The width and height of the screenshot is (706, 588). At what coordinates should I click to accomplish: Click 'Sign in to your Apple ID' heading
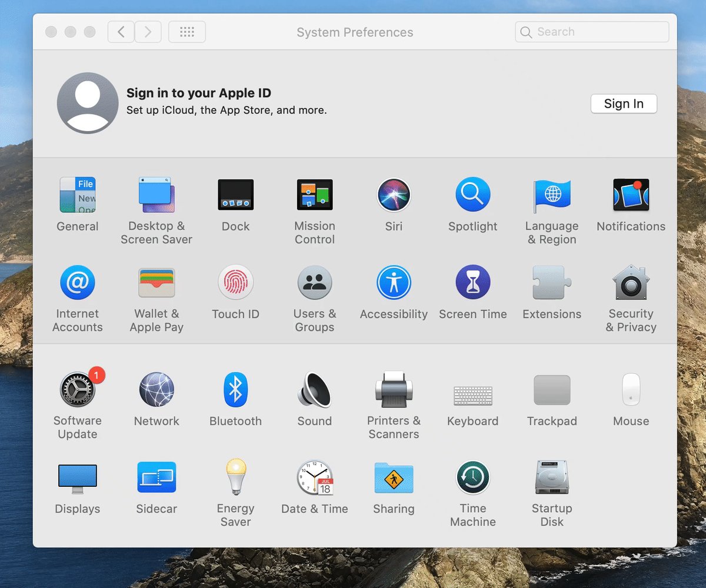pyautogui.click(x=199, y=93)
